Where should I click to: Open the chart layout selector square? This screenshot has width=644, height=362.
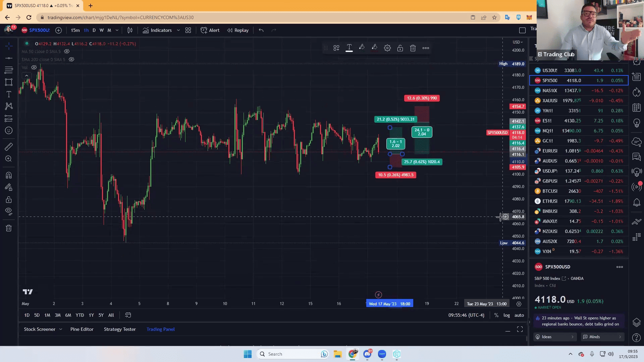tap(522, 30)
